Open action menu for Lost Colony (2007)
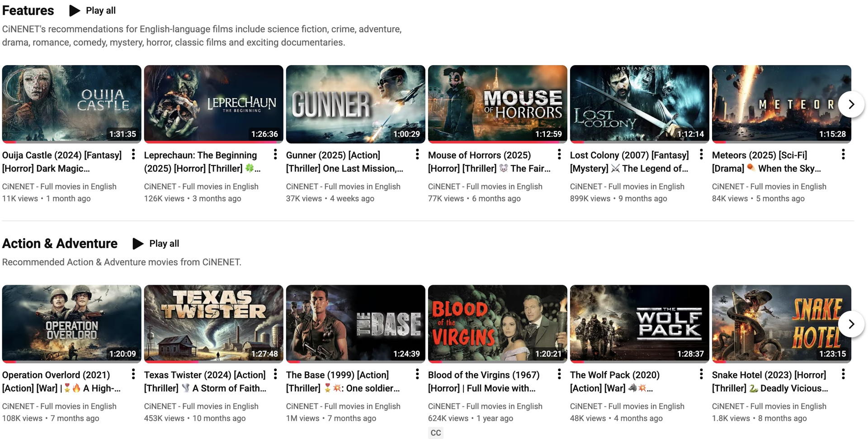 coord(701,155)
